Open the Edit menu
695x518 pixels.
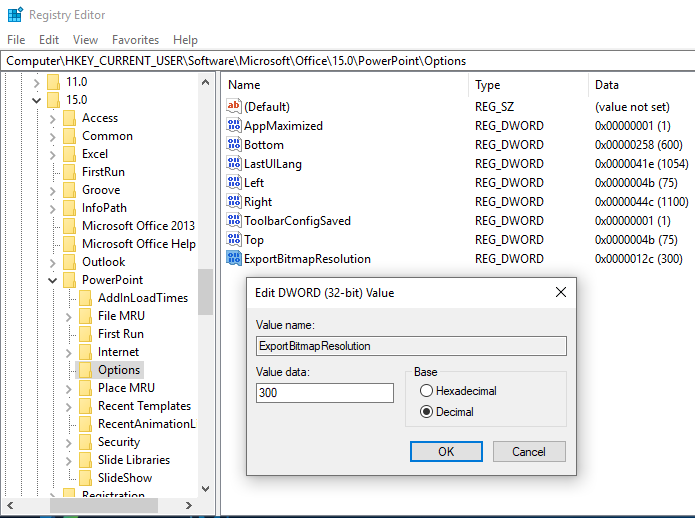coord(49,40)
